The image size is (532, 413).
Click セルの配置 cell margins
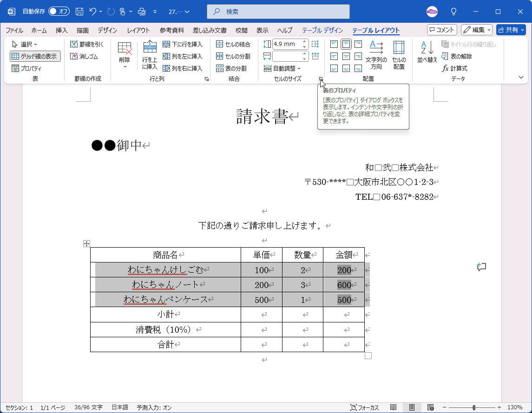tap(399, 55)
